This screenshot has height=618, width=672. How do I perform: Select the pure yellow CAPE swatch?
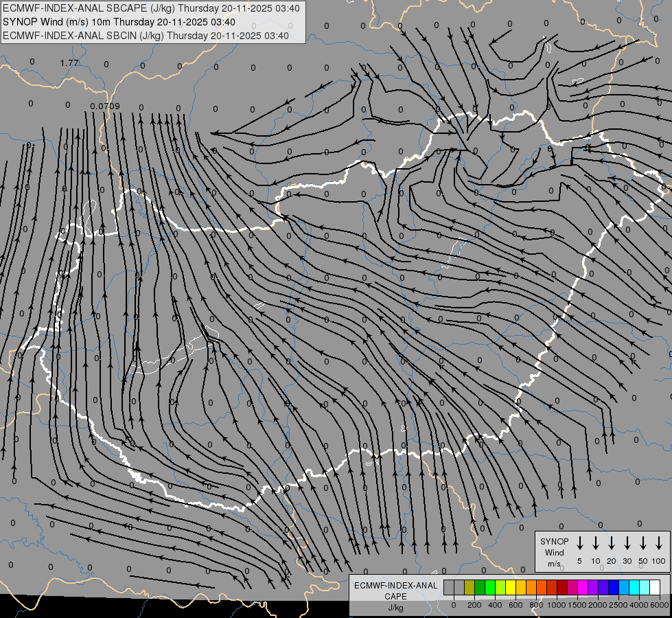[511, 587]
